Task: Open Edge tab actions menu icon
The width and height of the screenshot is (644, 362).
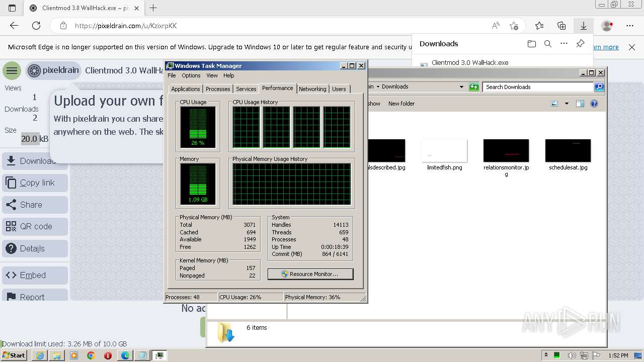Action: click(12, 8)
